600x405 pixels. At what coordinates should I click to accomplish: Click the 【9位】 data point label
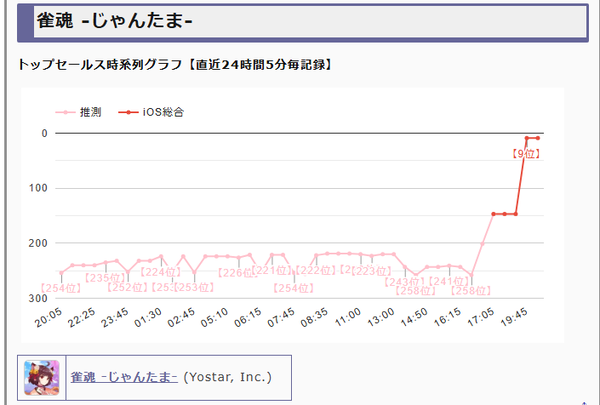click(526, 154)
